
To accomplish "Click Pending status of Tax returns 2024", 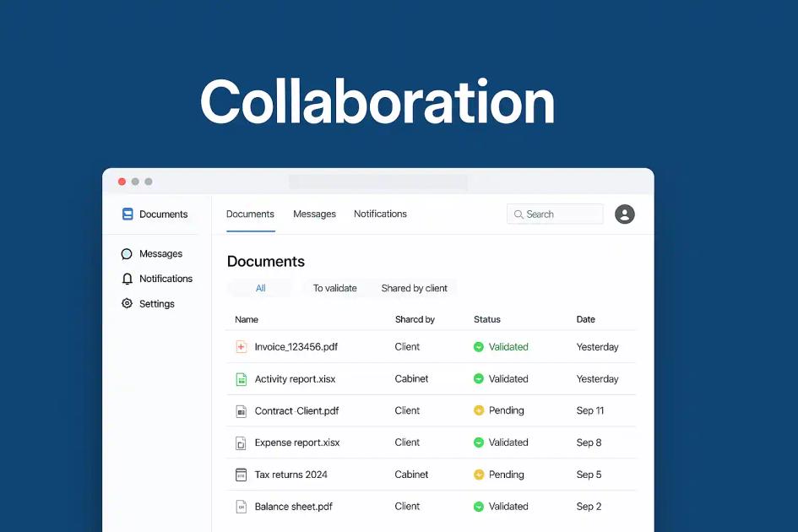I will pyautogui.click(x=507, y=475).
